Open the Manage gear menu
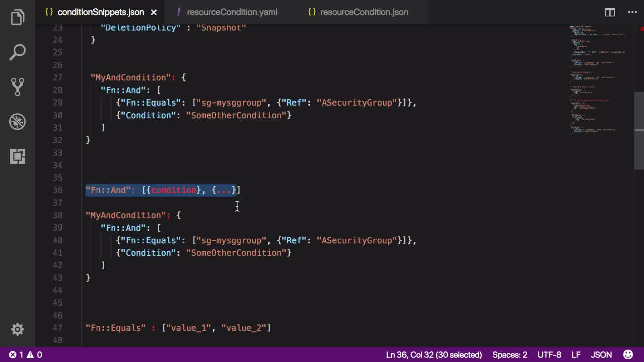 pos(17,329)
